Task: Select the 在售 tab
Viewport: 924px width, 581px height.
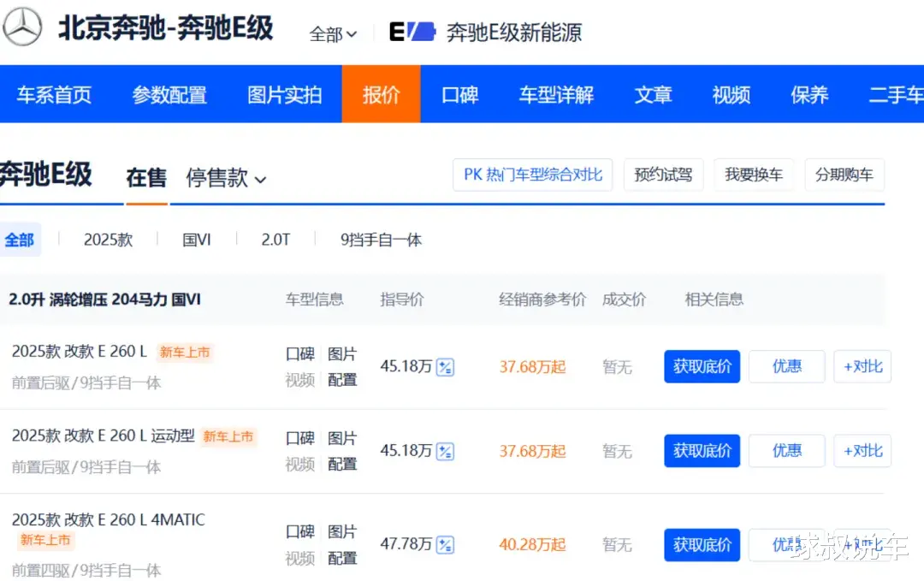Action: [146, 177]
